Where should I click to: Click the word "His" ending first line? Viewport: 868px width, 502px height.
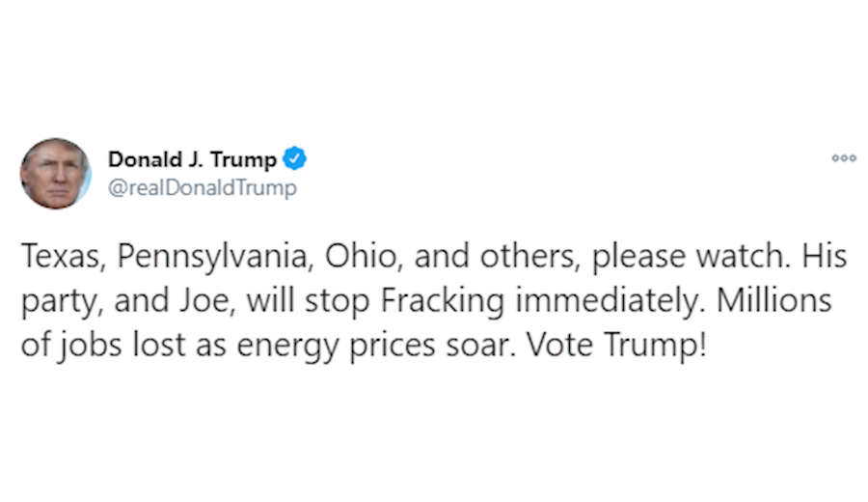(824, 258)
